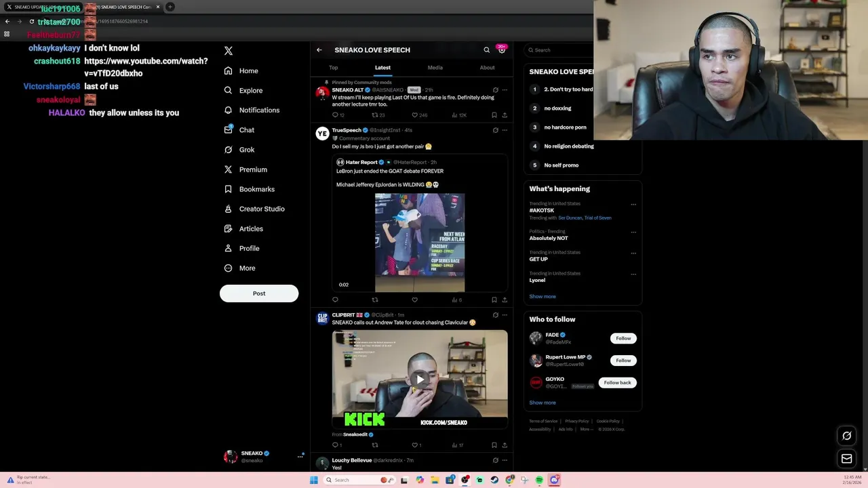
Task: Open the TrueSpeech profile avatar
Action: coord(322,134)
